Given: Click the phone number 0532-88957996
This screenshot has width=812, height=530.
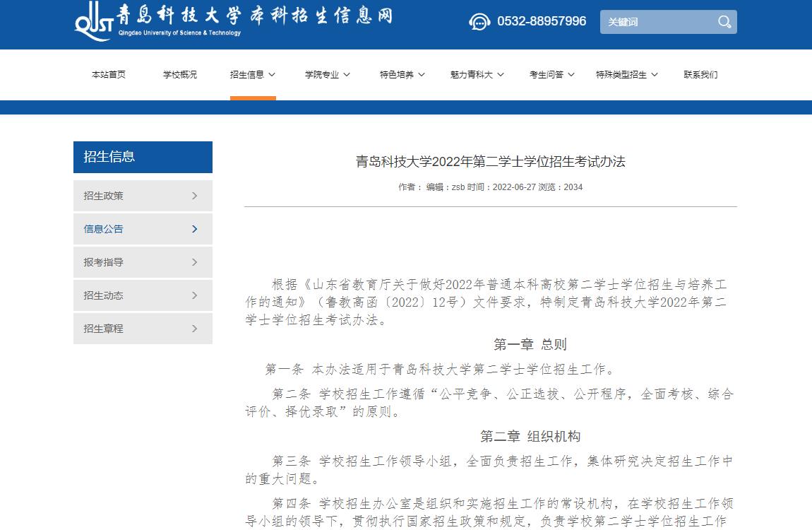Looking at the screenshot, I should tap(542, 21).
